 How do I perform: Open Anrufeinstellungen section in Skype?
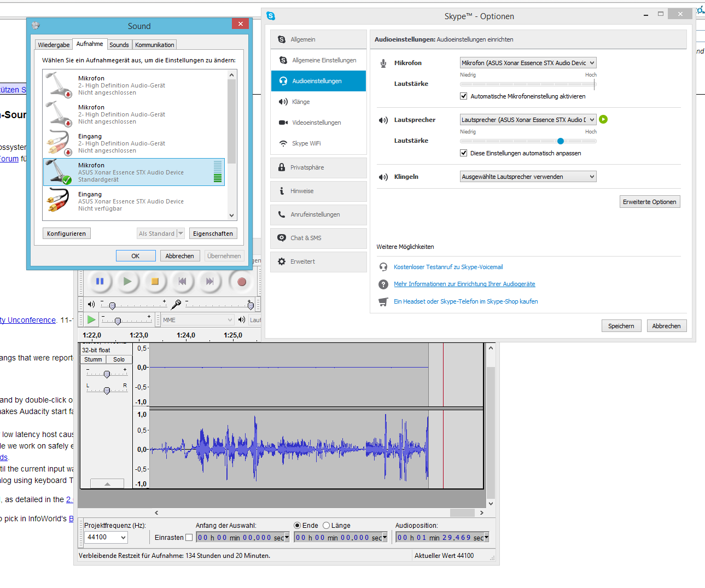pos(319,214)
